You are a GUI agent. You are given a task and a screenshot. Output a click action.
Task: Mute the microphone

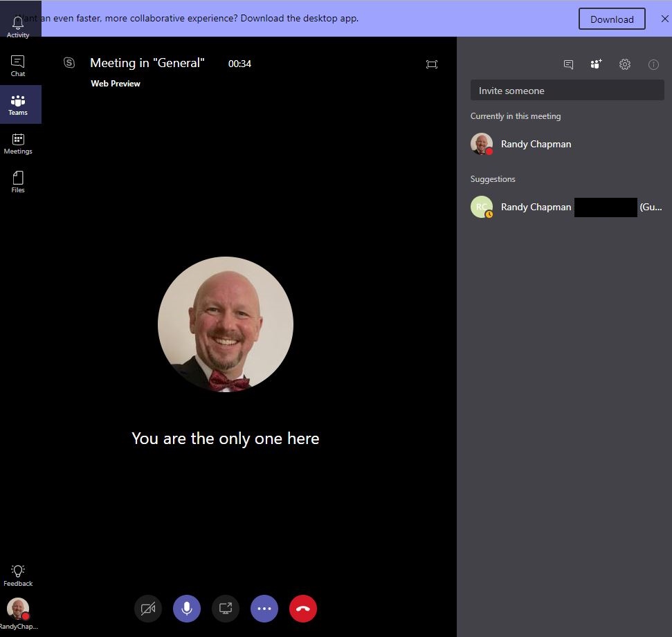click(x=187, y=609)
